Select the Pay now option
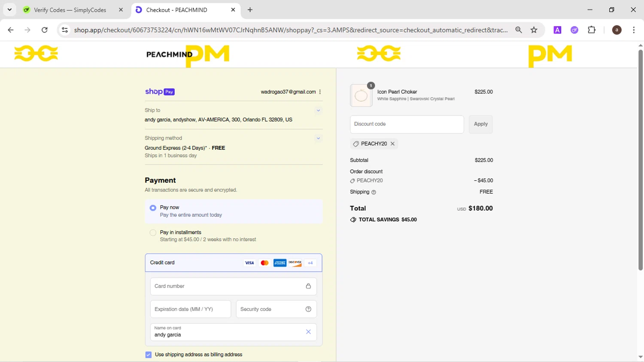 [234, 211]
